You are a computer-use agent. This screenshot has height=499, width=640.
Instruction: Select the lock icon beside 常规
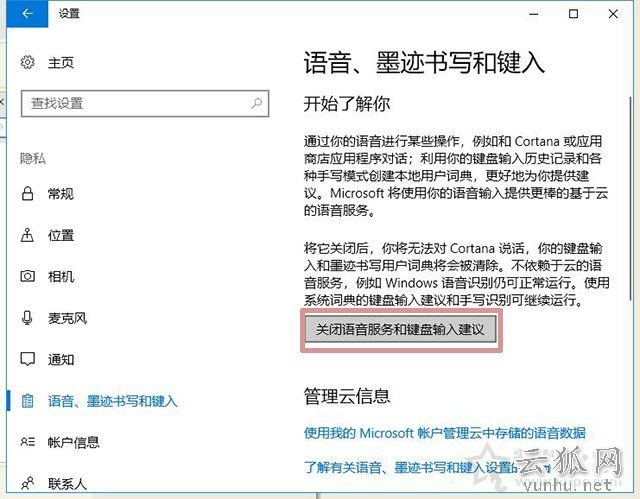[x=27, y=193]
